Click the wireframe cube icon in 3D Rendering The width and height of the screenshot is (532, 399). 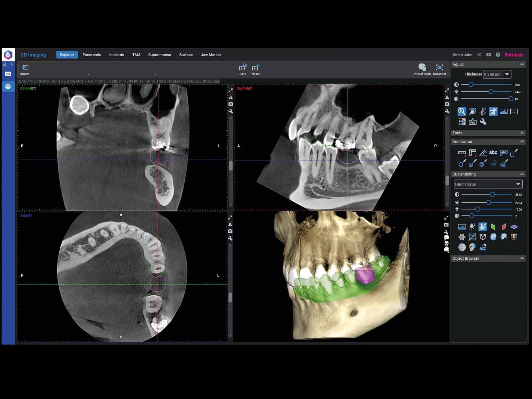483,237
